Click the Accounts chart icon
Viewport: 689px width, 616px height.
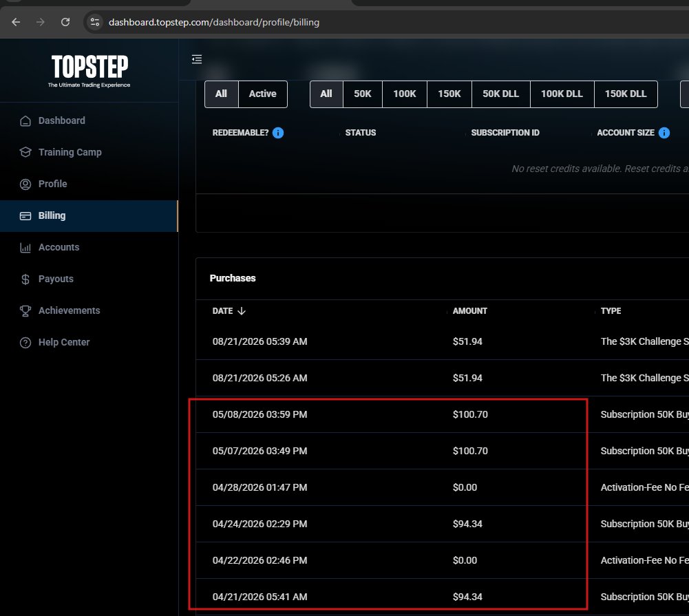point(25,247)
